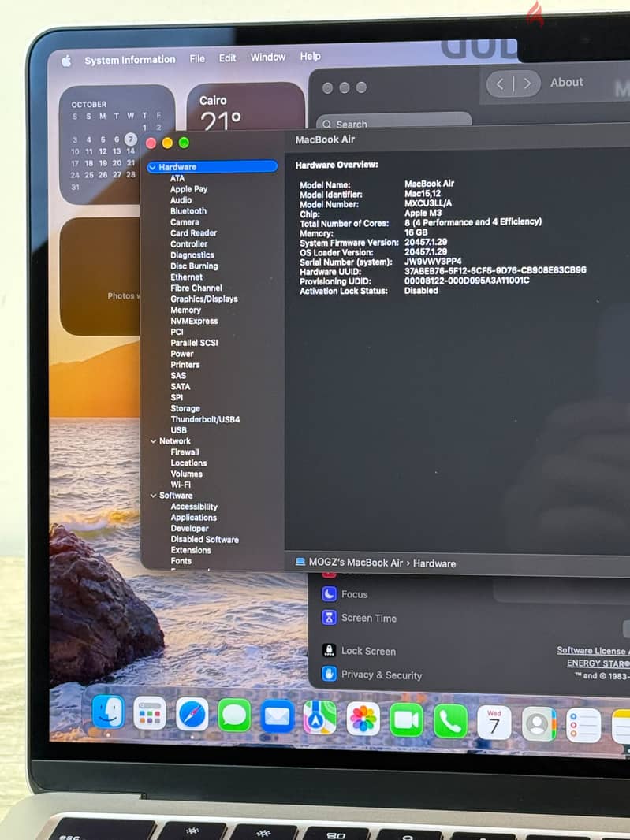
Task: Collapse the Network section
Action: pyautogui.click(x=153, y=441)
